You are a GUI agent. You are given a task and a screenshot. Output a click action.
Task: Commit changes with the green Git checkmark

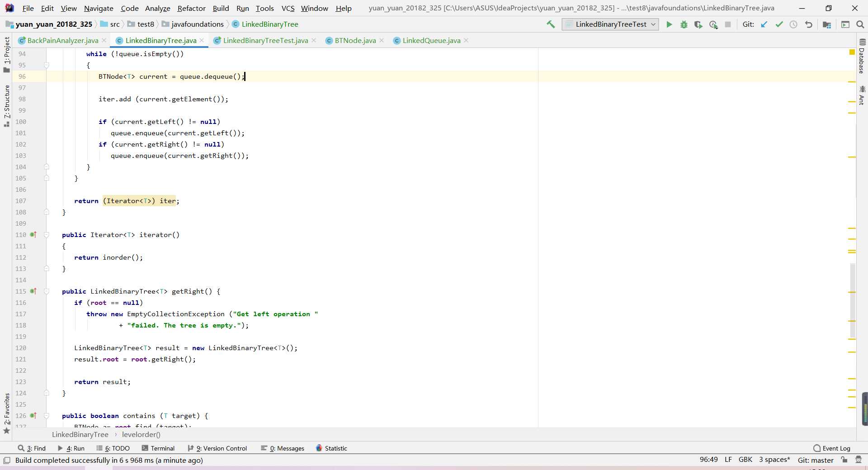click(x=779, y=24)
